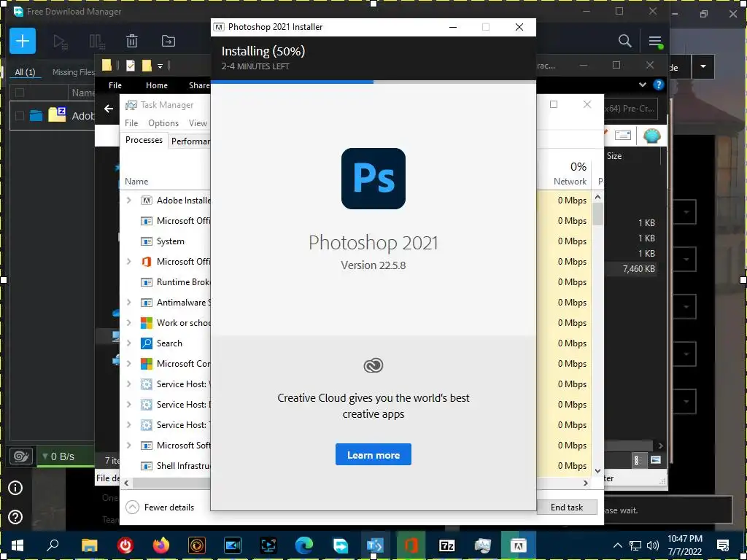Open Task Manager Options menu

[x=163, y=122]
